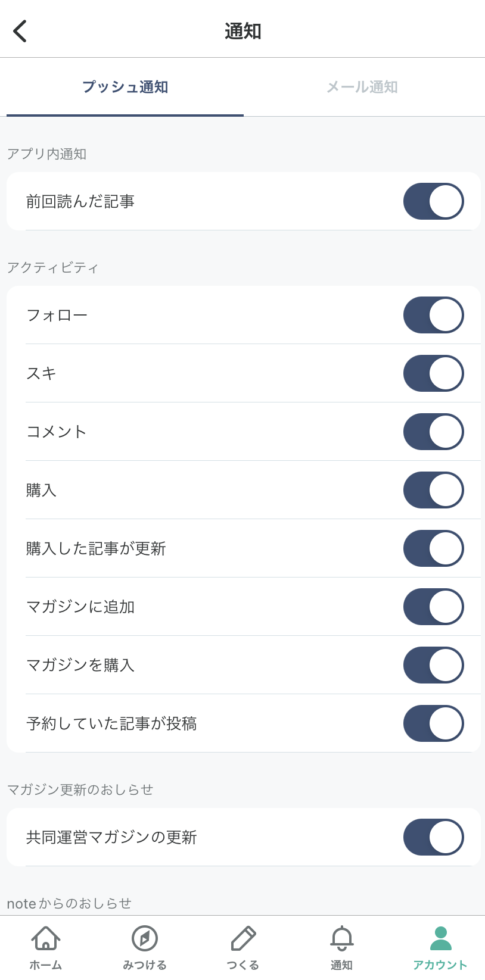Disable the フォロー notification switch

click(433, 315)
